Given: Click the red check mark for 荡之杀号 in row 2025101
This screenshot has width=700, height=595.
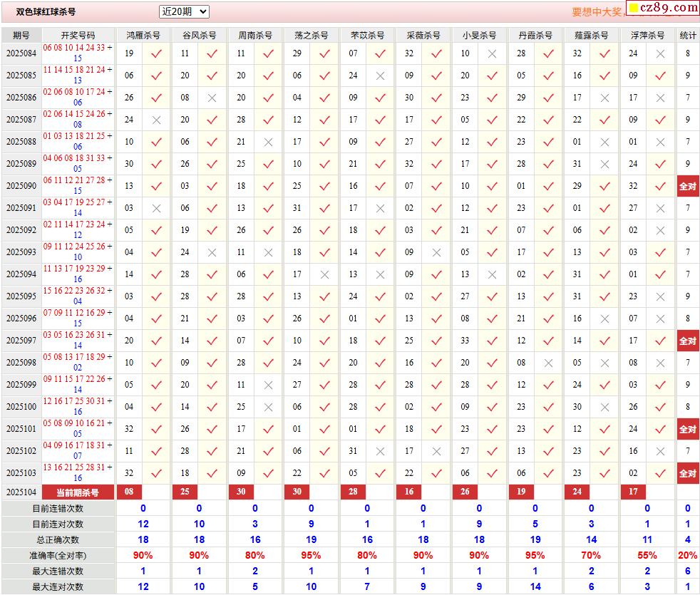Looking at the screenshot, I should tap(324, 429).
